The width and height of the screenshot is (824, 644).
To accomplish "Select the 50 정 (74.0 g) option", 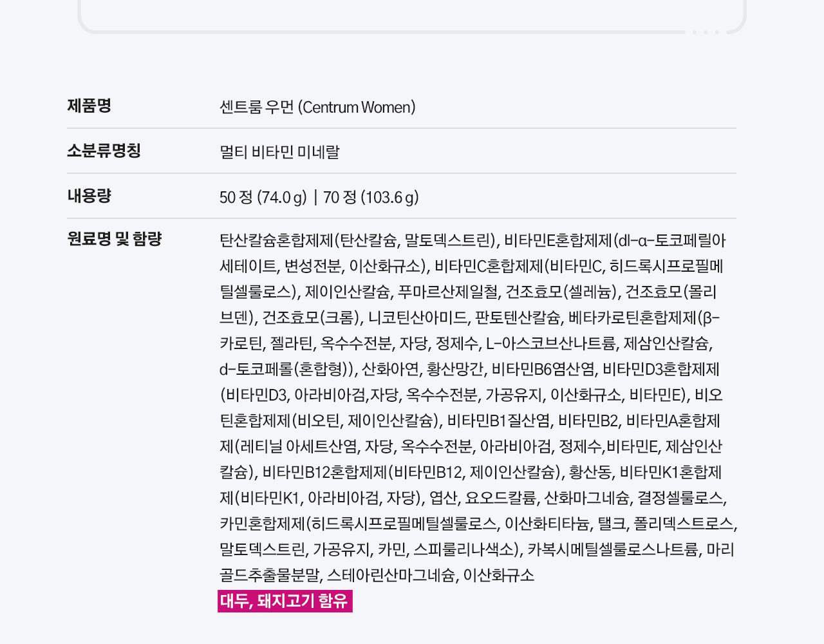I will pos(263,197).
